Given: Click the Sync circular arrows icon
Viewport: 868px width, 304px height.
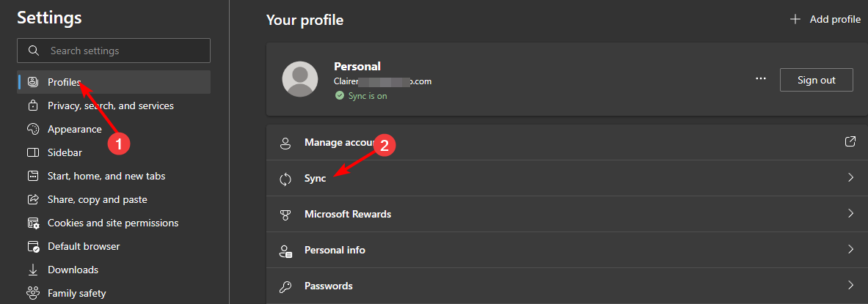Looking at the screenshot, I should (285, 179).
